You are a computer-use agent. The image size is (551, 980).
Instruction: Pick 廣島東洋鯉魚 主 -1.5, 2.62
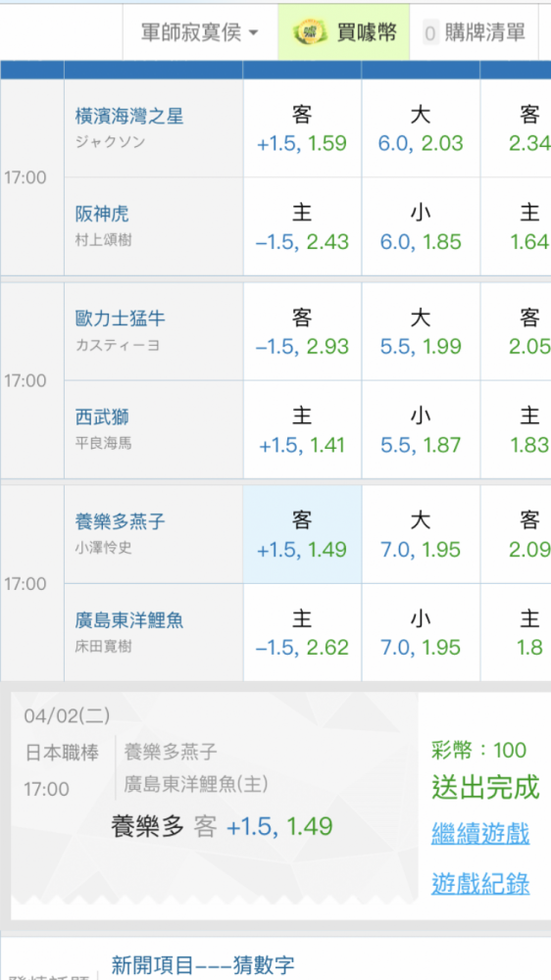pos(302,632)
